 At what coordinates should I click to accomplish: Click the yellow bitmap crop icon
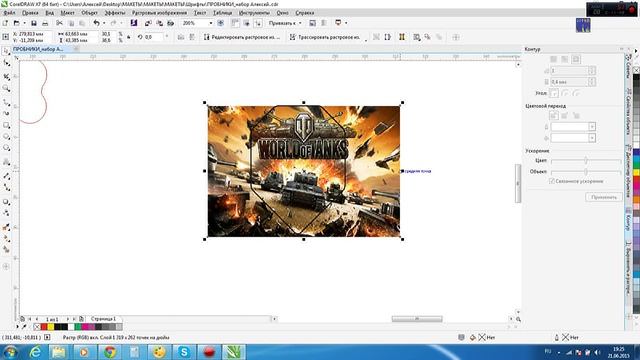pos(402,37)
